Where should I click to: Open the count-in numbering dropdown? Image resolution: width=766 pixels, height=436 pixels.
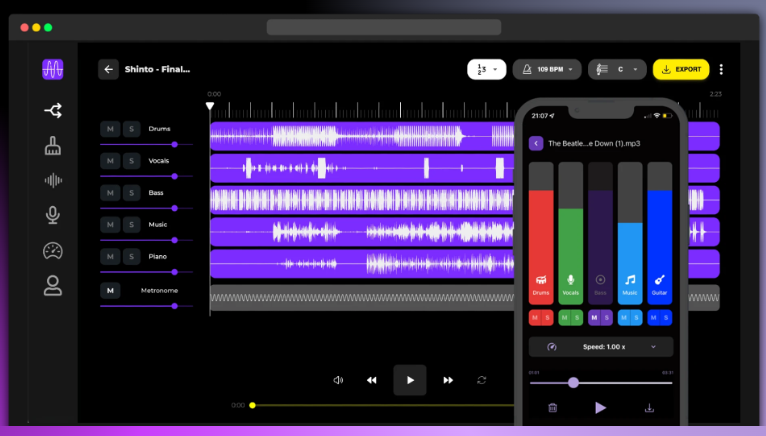tap(485, 69)
